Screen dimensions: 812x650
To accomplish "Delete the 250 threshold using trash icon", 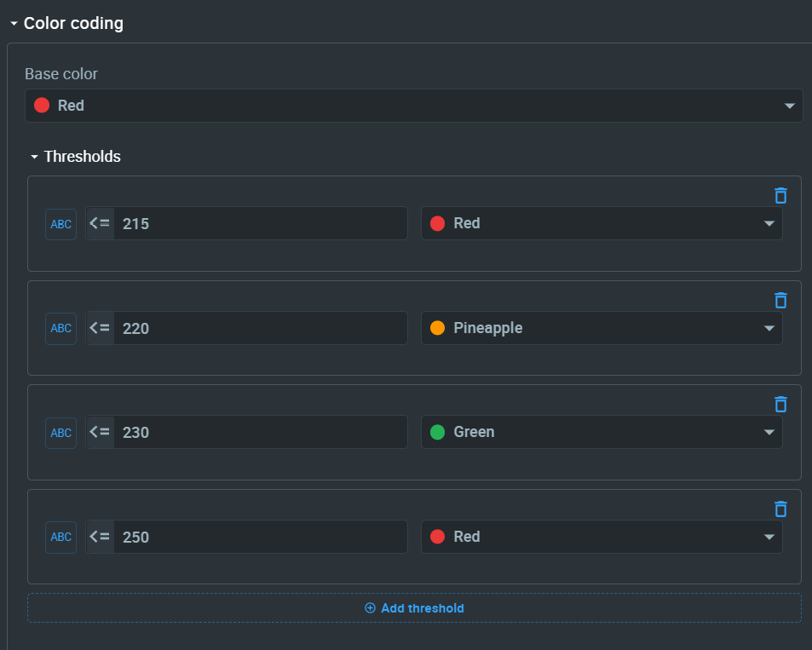I will click(780, 509).
